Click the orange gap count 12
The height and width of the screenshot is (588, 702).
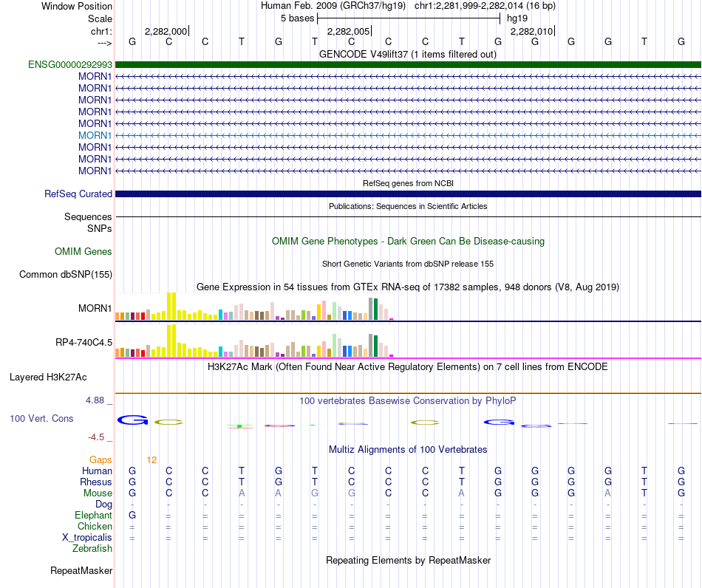151,460
